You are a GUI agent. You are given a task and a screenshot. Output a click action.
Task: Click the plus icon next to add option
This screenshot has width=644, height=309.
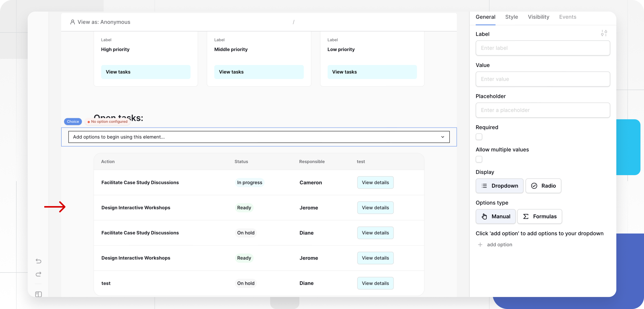coord(480,244)
